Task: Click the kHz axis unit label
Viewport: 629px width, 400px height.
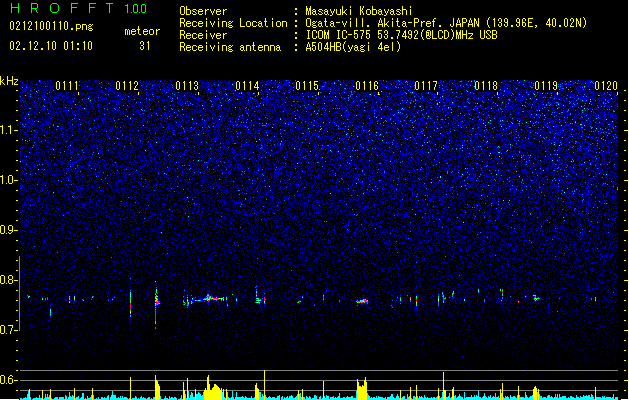Action: point(9,81)
